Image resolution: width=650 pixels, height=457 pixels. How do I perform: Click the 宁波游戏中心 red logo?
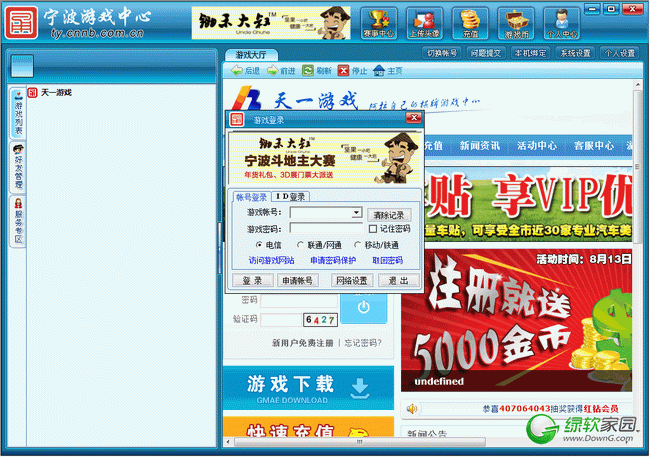tap(20, 22)
